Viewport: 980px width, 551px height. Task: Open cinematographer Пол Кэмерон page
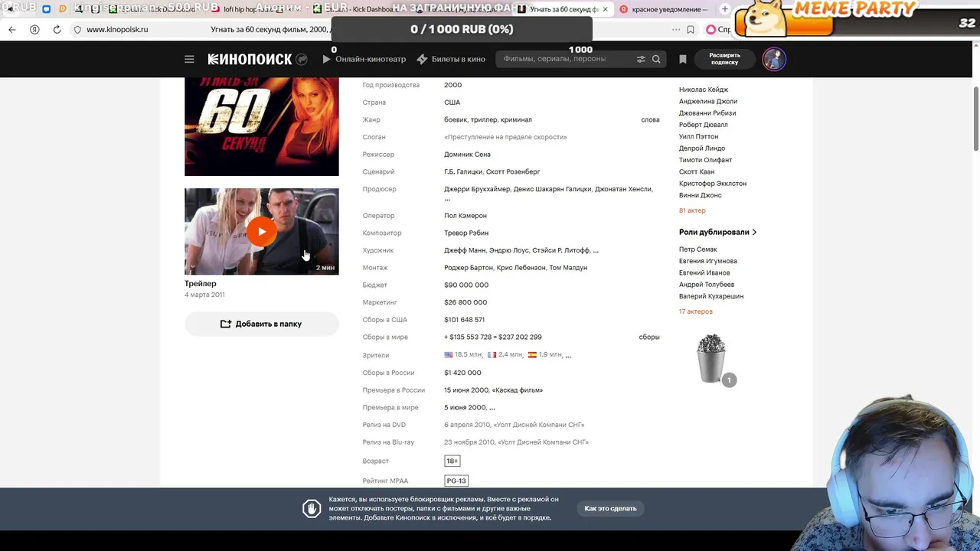point(465,216)
